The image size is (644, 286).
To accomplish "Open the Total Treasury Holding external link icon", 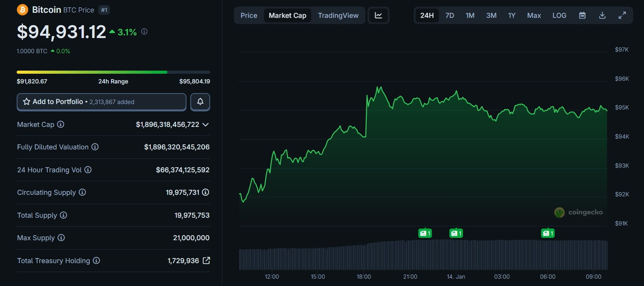I will tap(206, 260).
